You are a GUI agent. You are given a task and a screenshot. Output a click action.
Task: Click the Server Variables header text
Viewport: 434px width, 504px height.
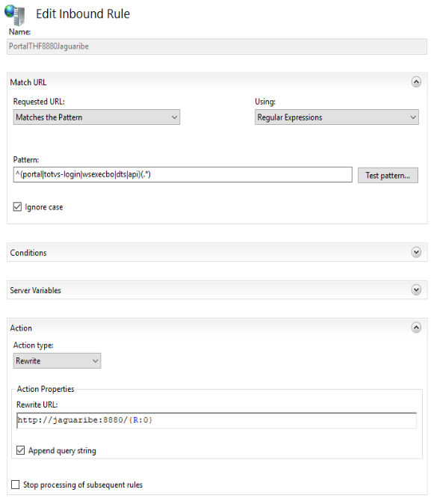pos(35,291)
